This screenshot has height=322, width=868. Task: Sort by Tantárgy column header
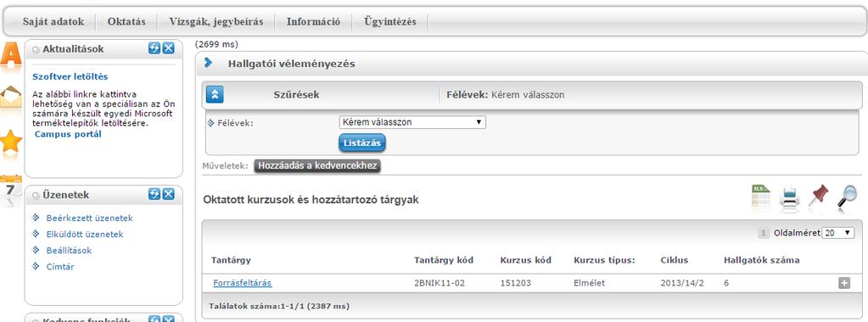[x=231, y=260]
